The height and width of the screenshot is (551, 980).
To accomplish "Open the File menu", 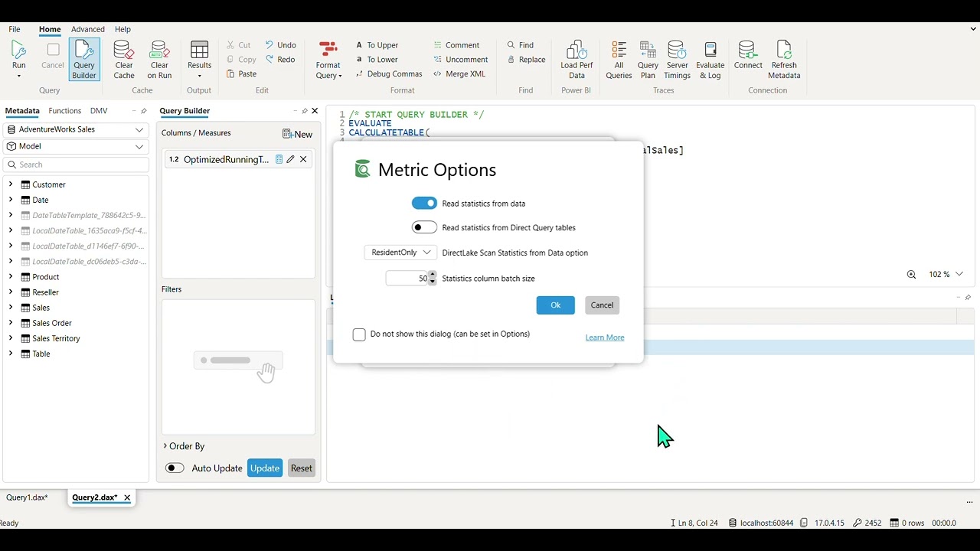I will (x=15, y=29).
